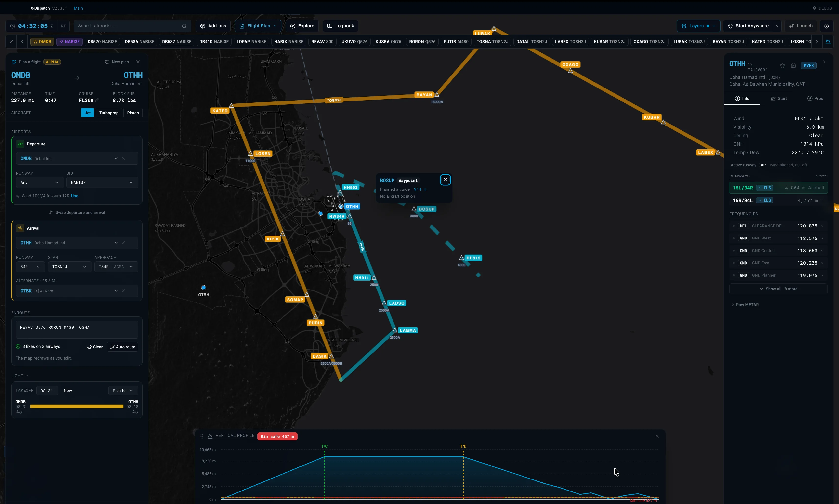Click the vertical profile mountain icon beside the route strip
Screen dimensions: 839x504
coord(828,42)
